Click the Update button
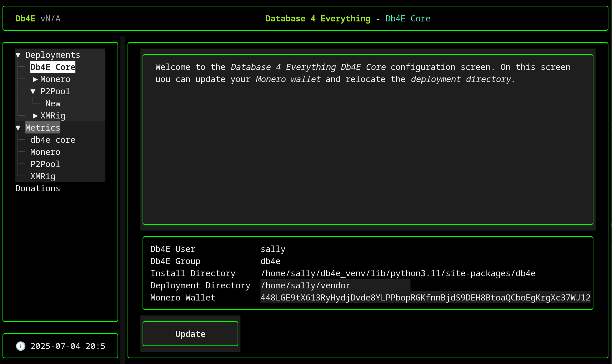The image size is (612, 364). (190, 334)
